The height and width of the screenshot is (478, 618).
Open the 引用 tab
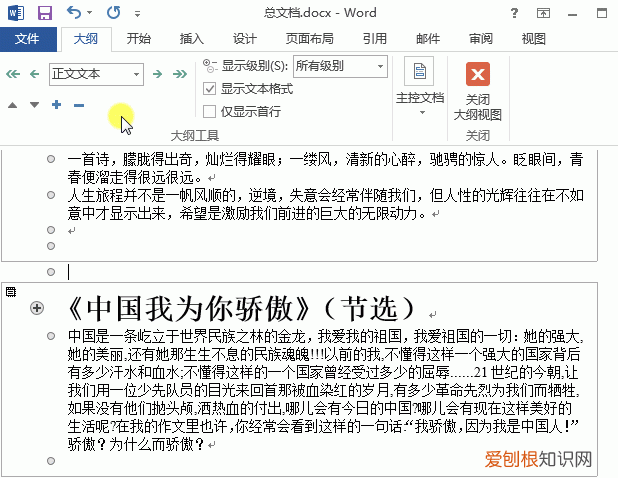tap(374, 39)
